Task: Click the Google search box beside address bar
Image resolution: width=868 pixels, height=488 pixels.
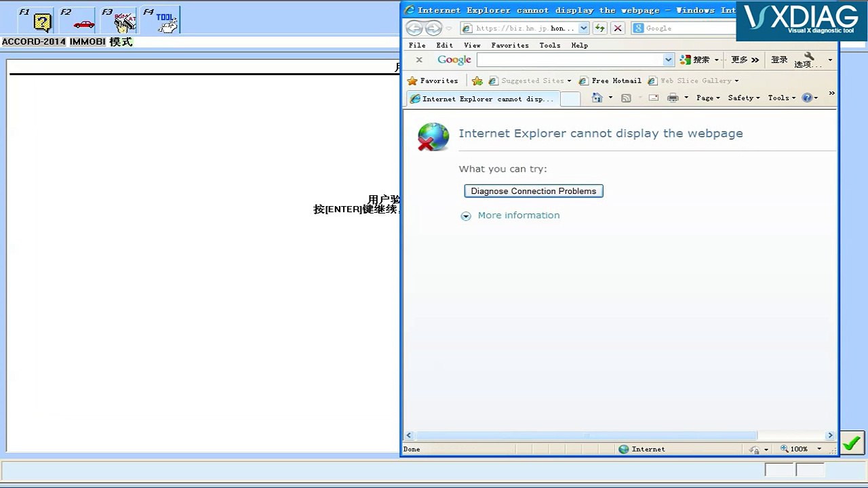Action: (684, 28)
